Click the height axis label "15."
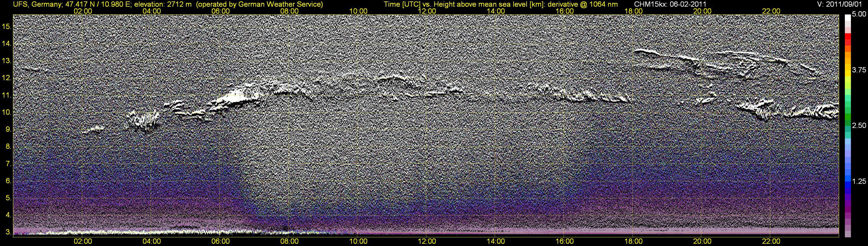This screenshot has width=868, height=246. 7,26
